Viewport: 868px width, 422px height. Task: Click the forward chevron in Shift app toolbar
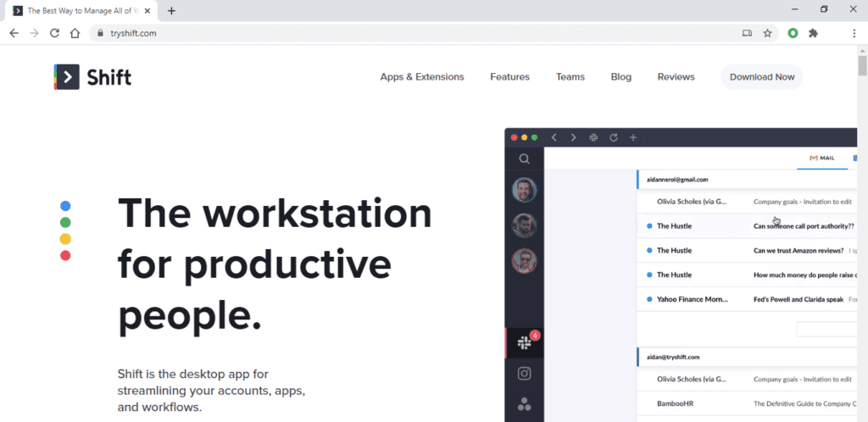pyautogui.click(x=574, y=137)
